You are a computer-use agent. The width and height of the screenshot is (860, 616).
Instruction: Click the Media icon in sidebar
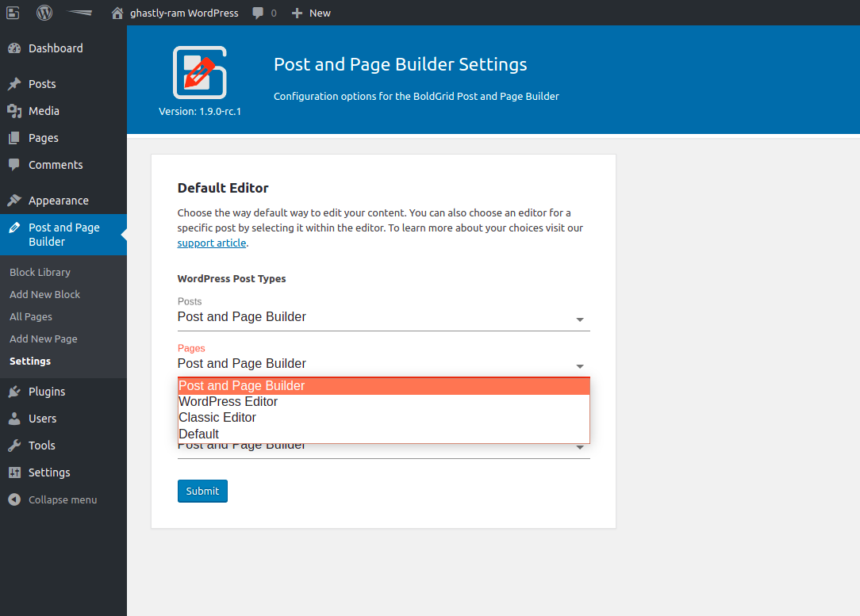tap(15, 111)
